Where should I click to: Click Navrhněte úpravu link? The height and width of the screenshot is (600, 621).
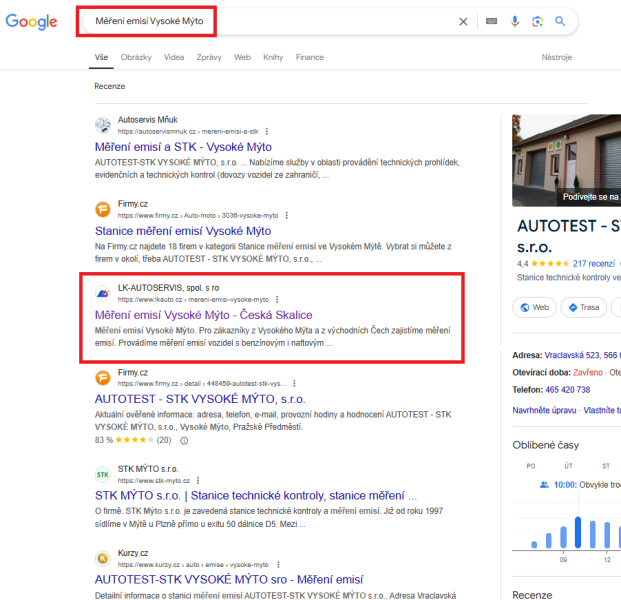(544, 410)
